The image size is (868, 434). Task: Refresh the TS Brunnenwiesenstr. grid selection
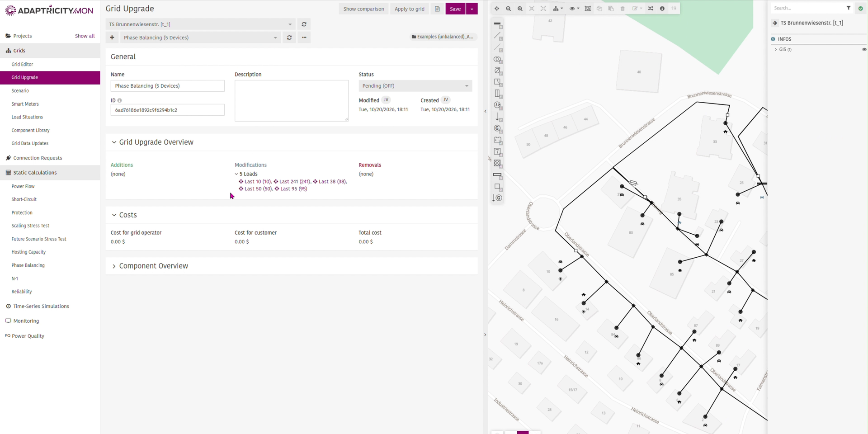point(304,24)
